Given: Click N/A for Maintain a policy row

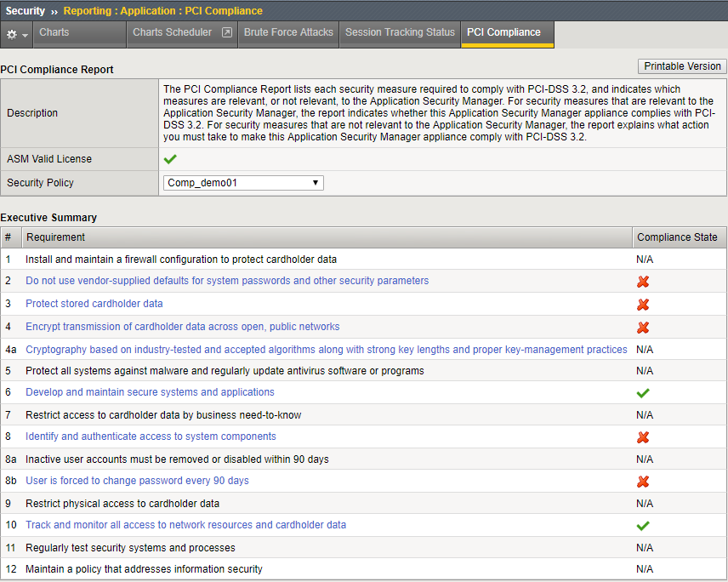Looking at the screenshot, I should click(x=645, y=569).
